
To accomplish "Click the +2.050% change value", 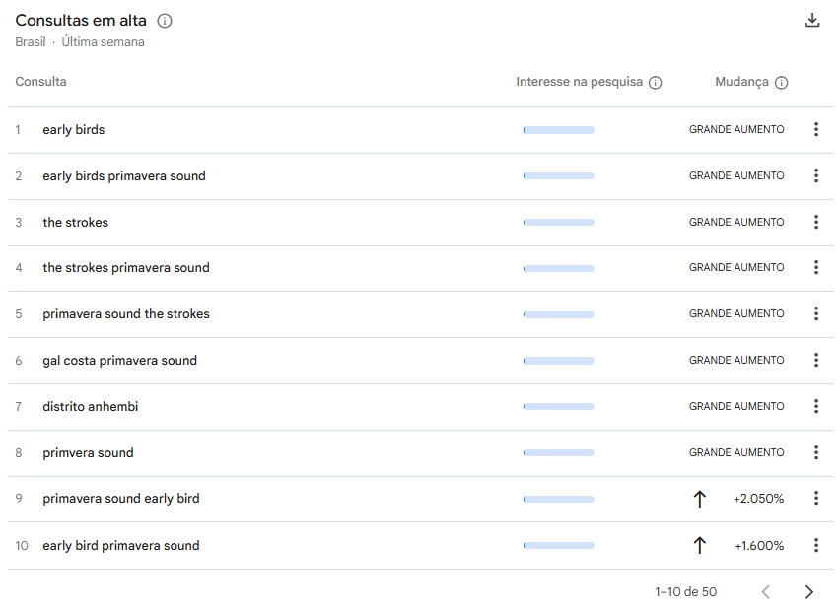I will pyautogui.click(x=758, y=499).
